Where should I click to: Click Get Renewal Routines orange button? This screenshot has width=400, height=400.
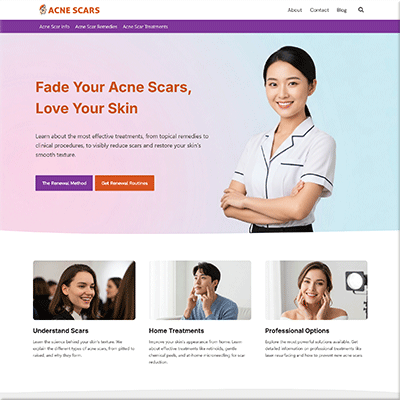(x=124, y=183)
